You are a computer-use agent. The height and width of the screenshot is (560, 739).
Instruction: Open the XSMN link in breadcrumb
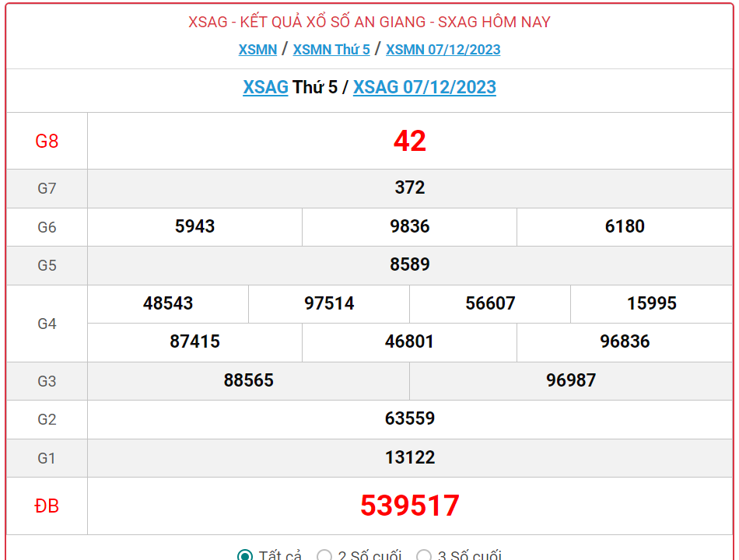tap(257, 49)
